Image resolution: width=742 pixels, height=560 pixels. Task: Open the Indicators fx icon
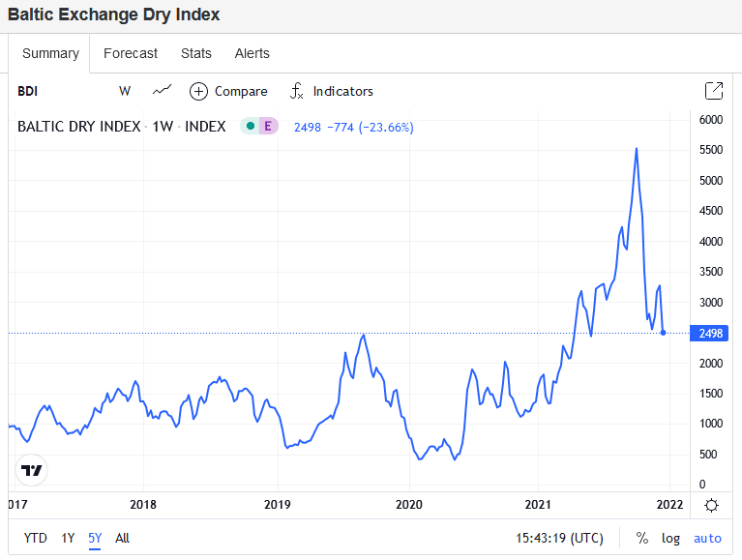(296, 91)
